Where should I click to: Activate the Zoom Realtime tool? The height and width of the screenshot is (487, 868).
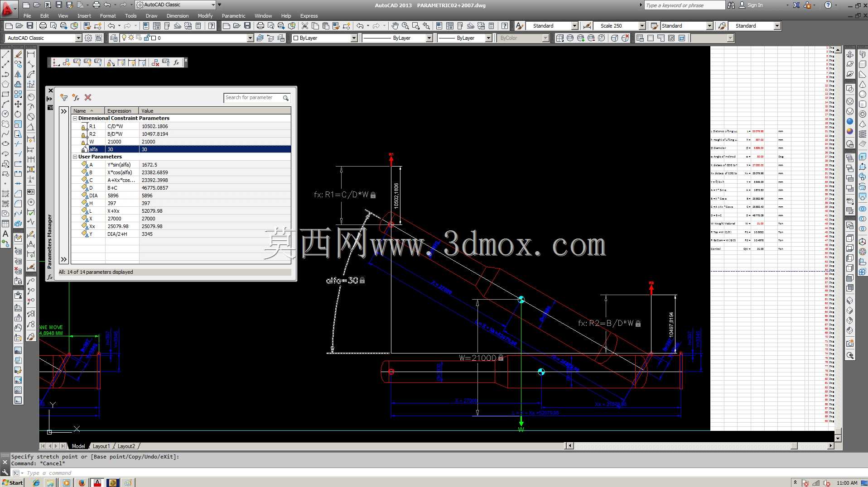[405, 26]
